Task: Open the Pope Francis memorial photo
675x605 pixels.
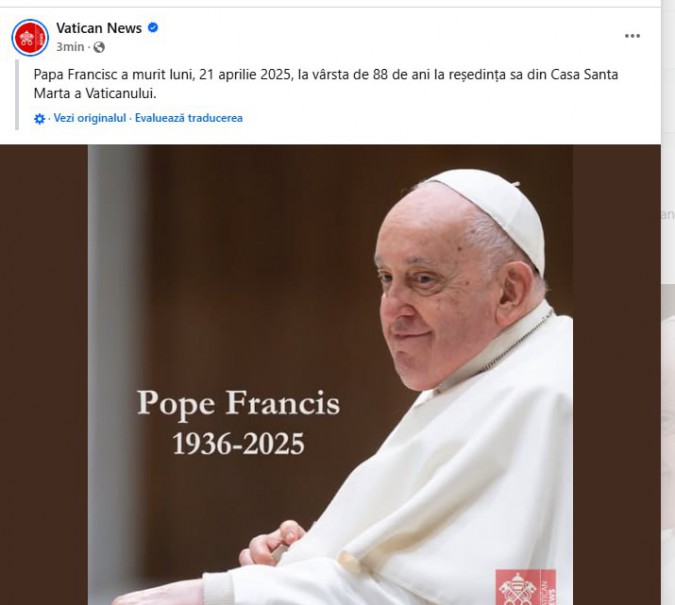Action: (330, 375)
